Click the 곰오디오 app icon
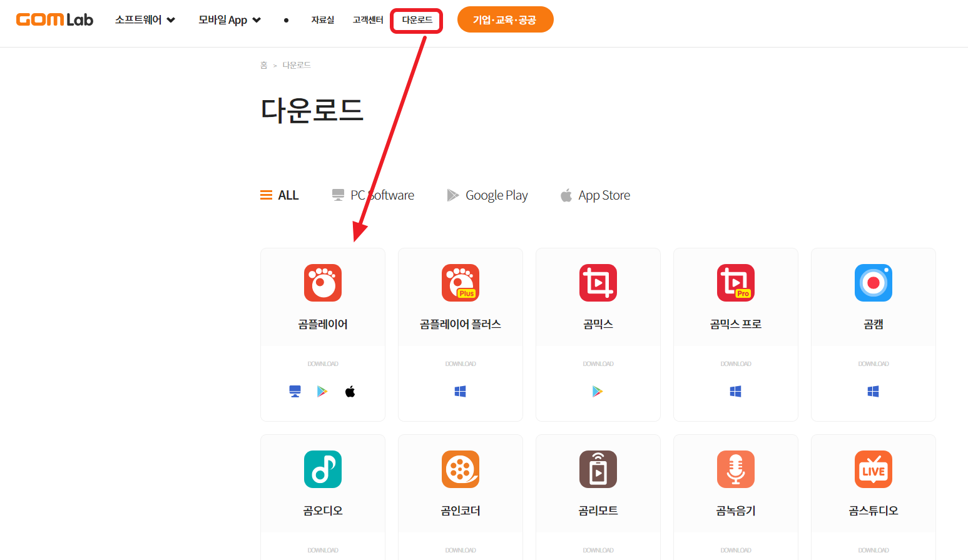 [x=323, y=469]
